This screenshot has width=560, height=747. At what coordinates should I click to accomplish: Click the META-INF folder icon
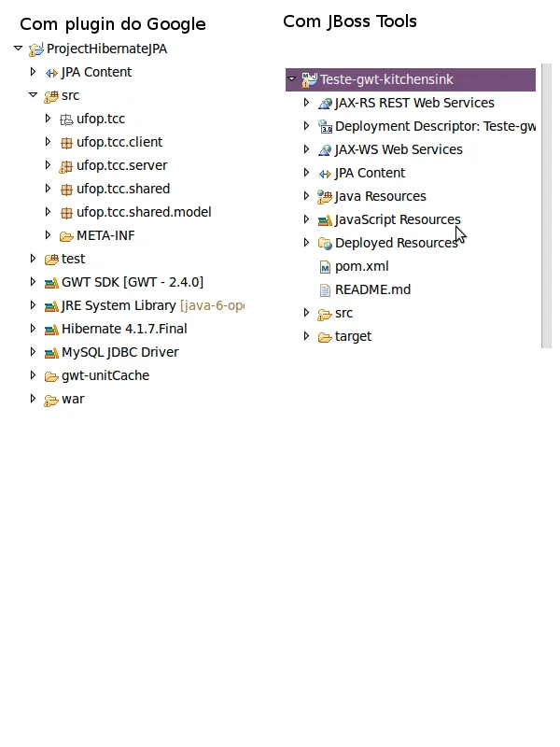tap(66, 236)
